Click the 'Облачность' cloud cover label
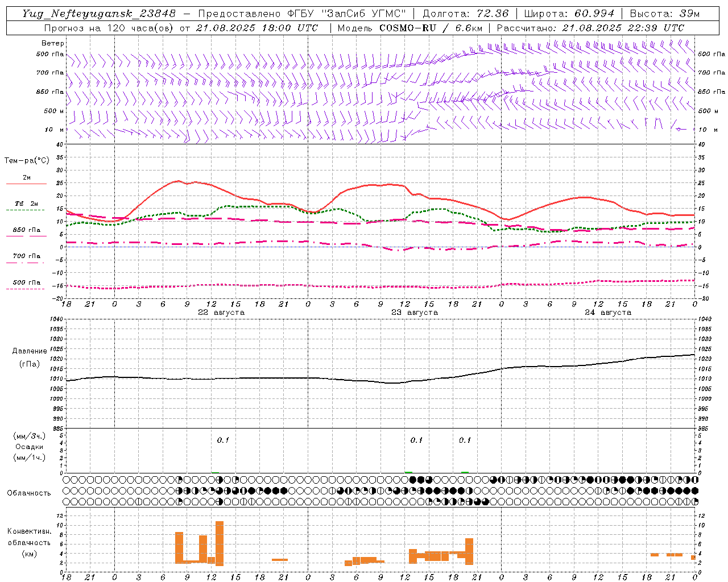Image resolution: width=728 pixels, height=582 pixels. tap(29, 493)
